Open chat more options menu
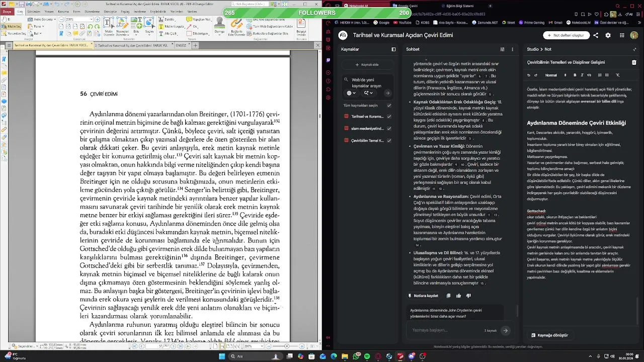Screen dimensions: 644x362 click(512, 49)
